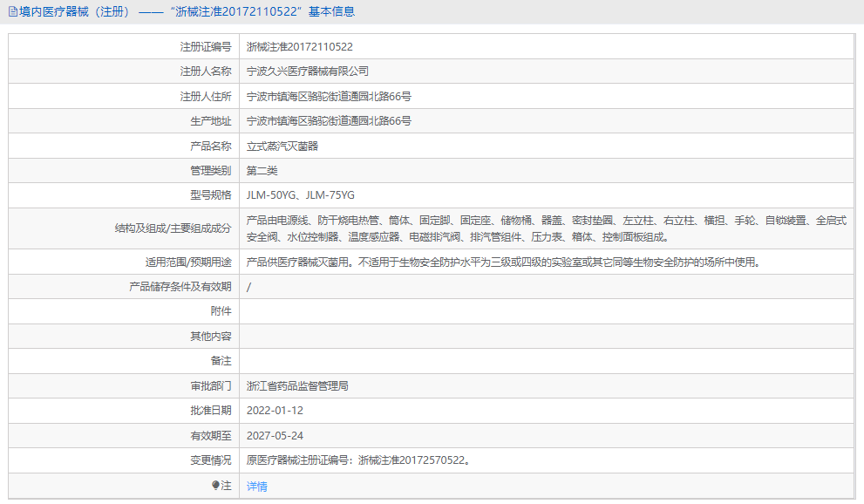Image resolution: width=864 pixels, height=504 pixels.
Task: Click the structure composition description text
Action: coord(546,228)
